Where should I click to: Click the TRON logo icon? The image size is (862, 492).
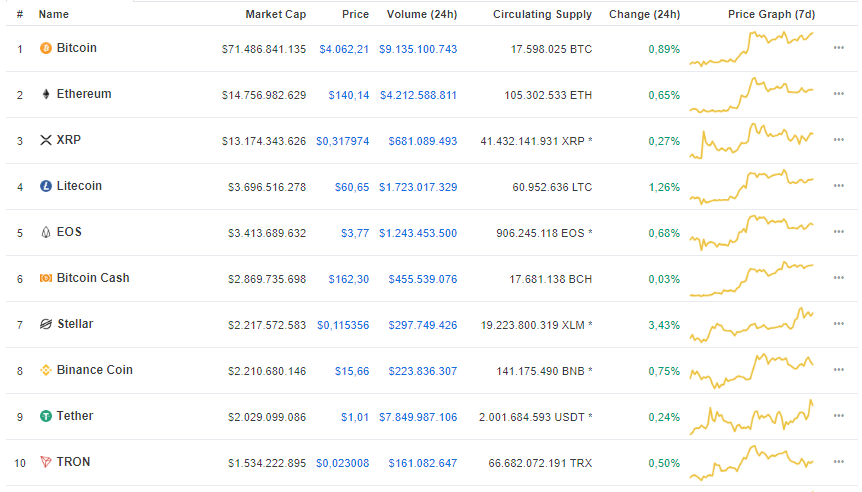(x=46, y=462)
